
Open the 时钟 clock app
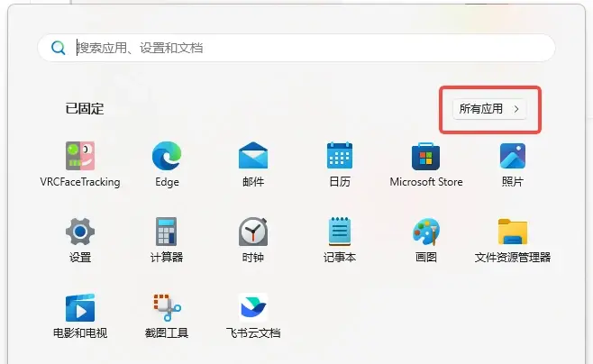pos(253,232)
